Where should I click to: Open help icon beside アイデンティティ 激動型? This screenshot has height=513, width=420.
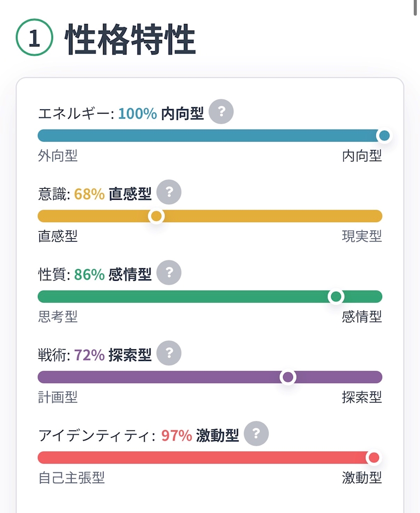pos(256,433)
